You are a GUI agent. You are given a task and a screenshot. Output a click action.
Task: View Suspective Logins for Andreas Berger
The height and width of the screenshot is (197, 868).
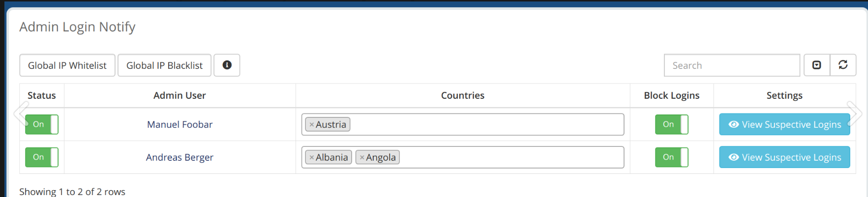point(784,157)
